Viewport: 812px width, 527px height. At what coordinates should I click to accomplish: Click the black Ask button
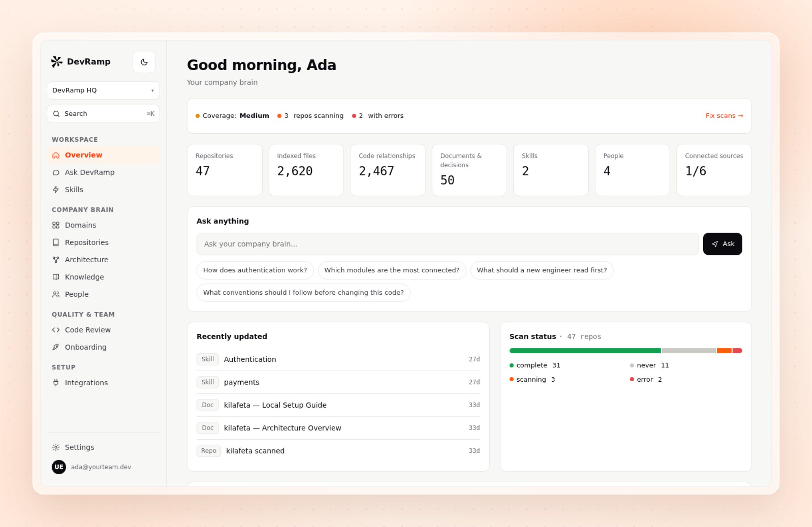click(x=723, y=244)
